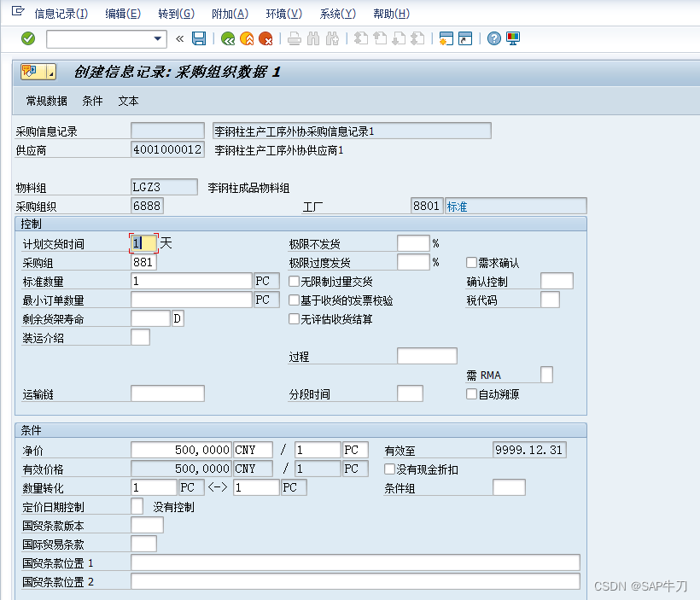Viewport: 700px width, 600px height.
Task: Click the SAP window menu icon beside 信息记录
Action: click(x=18, y=11)
